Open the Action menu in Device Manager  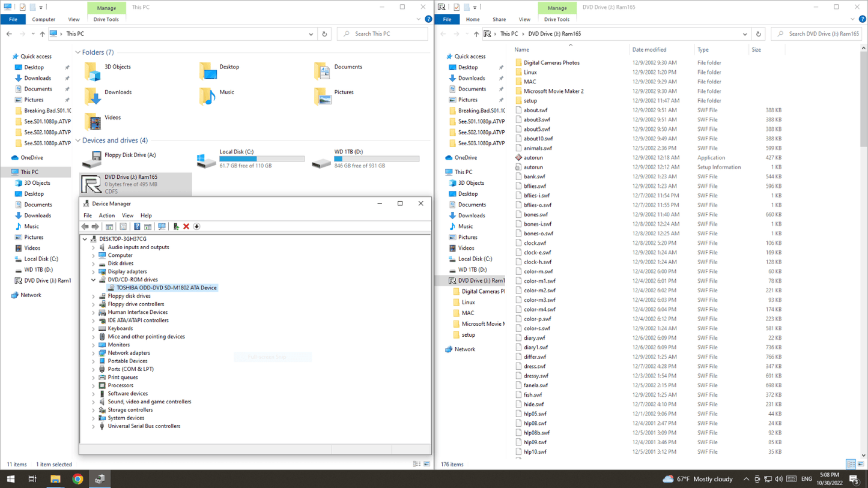pyautogui.click(x=106, y=215)
